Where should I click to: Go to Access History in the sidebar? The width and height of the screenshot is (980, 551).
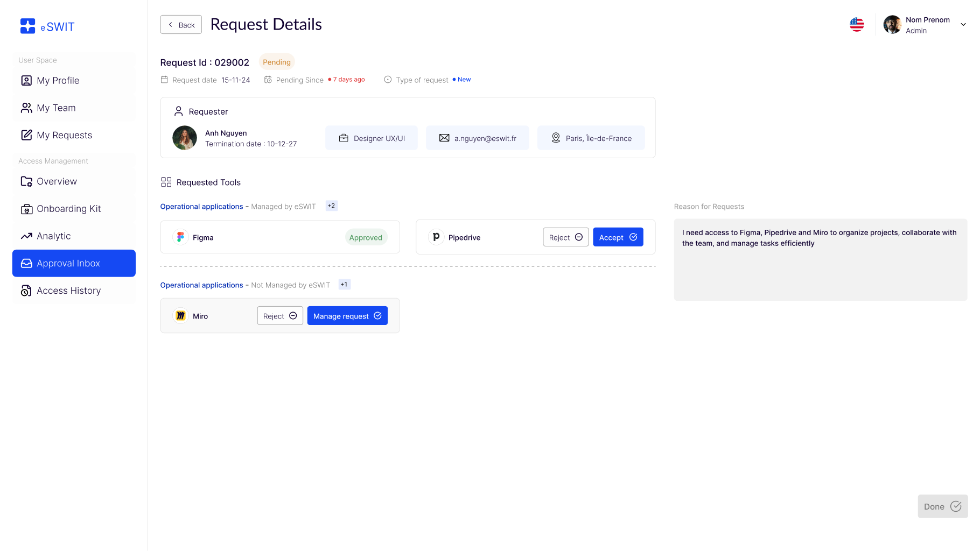pos(68,291)
